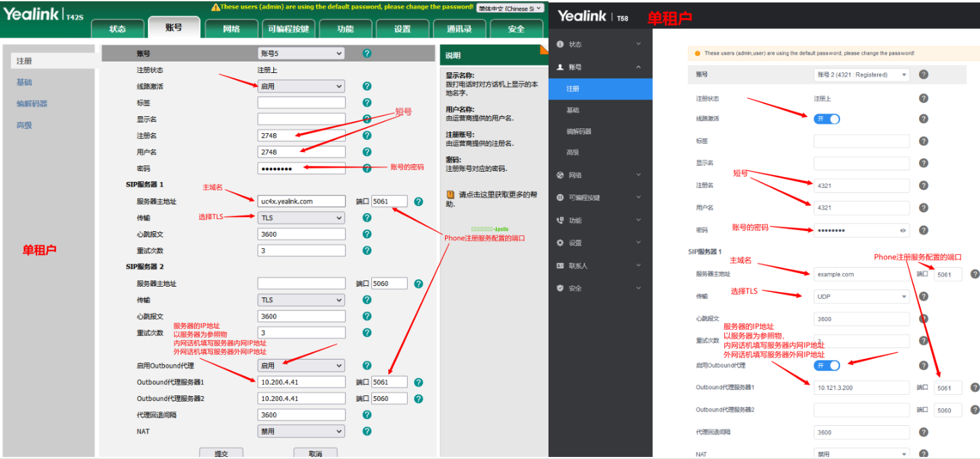980x459 pixels.
Task: Click the 安全 shield icon in T58 sidebar
Action: pyautogui.click(x=560, y=288)
